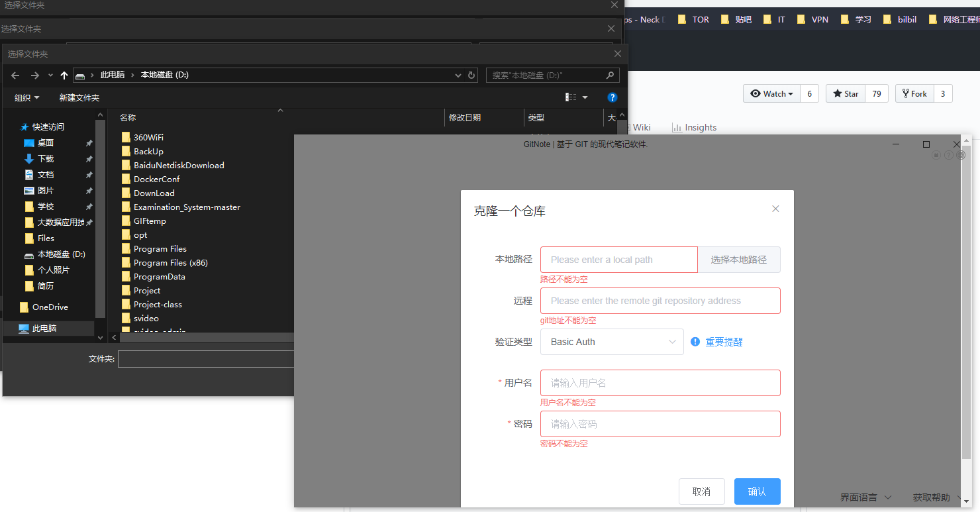The width and height of the screenshot is (980, 512).
Task: Click the drive icon in the address bar
Action: tap(80, 76)
